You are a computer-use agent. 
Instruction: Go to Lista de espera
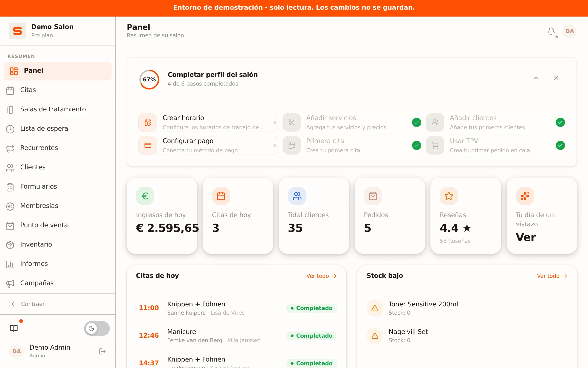click(58, 129)
